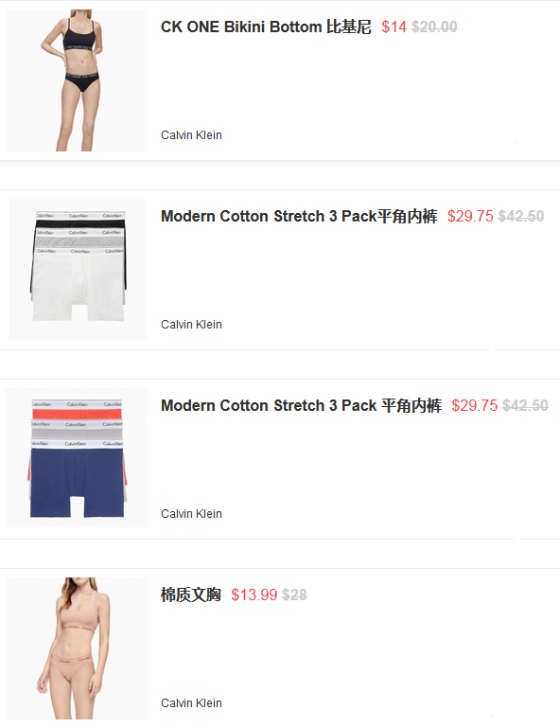The height and width of the screenshot is (728, 560).
Task: Click the 棉质文胸 product title
Action: 191,595
